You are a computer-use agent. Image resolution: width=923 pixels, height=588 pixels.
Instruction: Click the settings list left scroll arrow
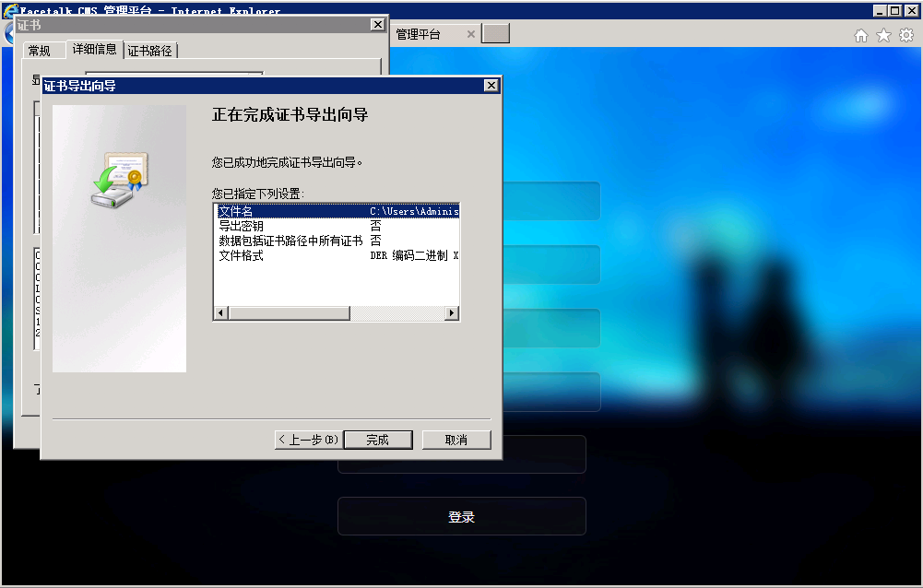220,313
